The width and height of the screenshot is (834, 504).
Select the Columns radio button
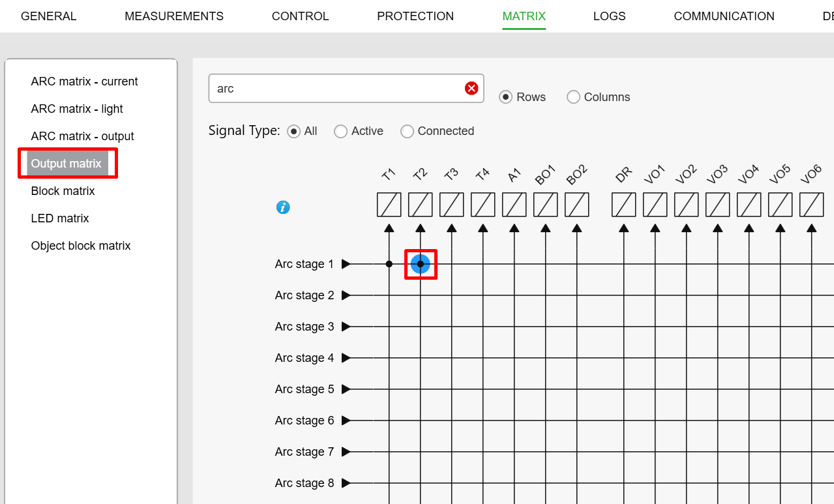click(x=573, y=97)
